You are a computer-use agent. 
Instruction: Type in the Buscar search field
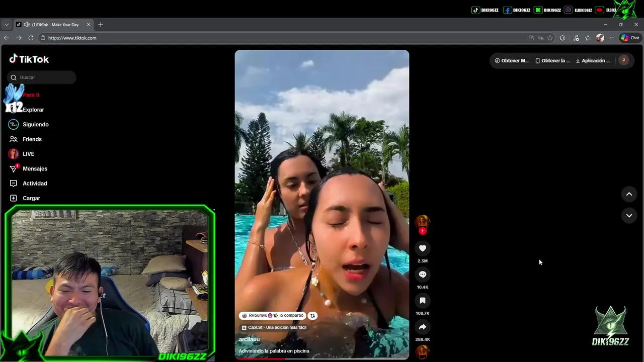click(x=42, y=77)
